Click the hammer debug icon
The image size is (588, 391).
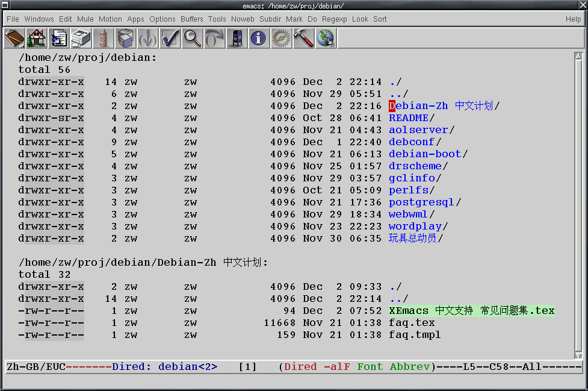click(x=303, y=39)
